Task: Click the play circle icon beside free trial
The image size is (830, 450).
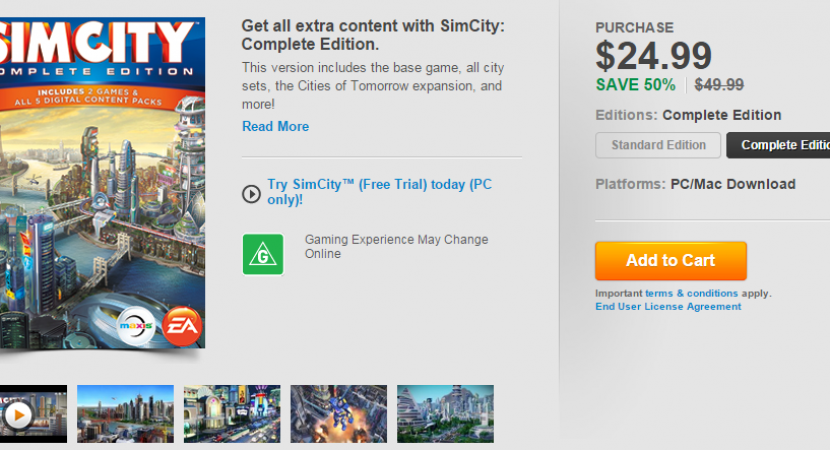Action: coord(252,193)
